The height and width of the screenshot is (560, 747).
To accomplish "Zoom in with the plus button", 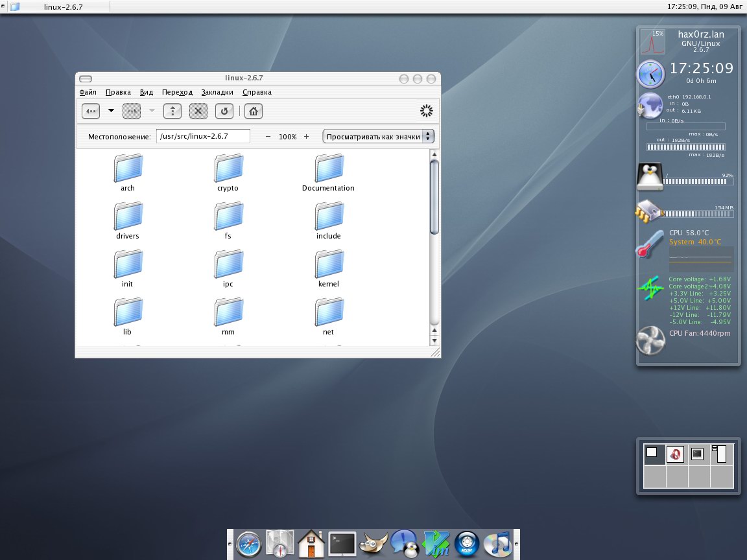I will 306,137.
